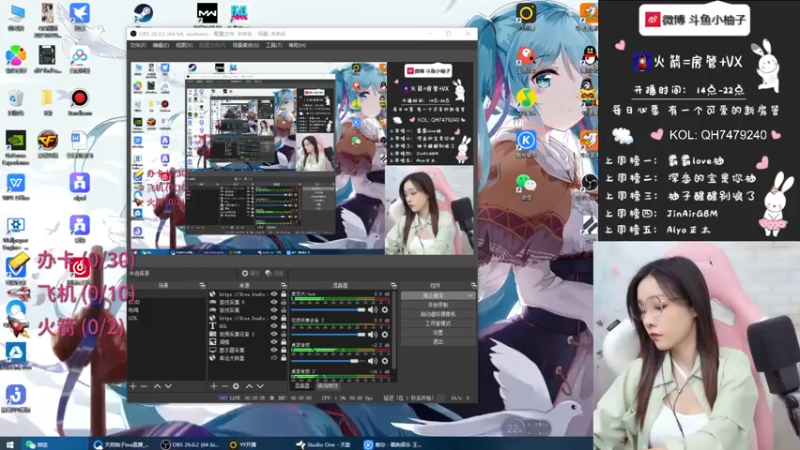Move the scene down in the scenes list
Screen dimensions: 800x450
168,386
